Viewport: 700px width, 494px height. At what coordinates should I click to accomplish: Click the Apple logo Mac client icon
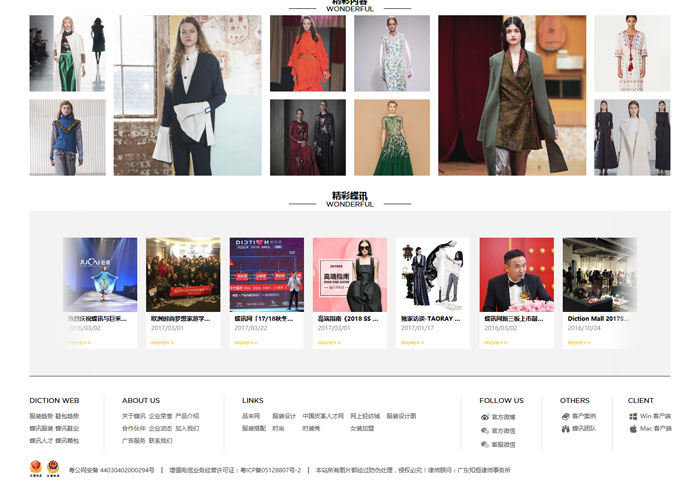(633, 429)
